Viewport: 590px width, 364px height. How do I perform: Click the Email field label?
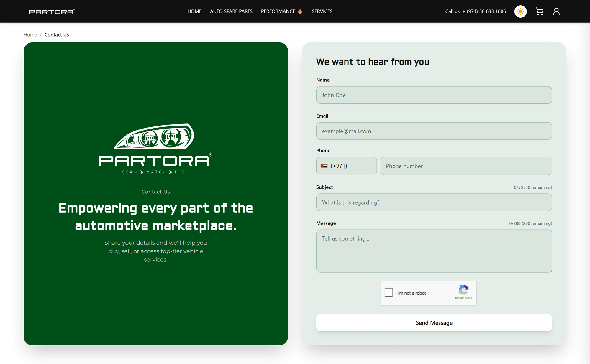click(322, 116)
